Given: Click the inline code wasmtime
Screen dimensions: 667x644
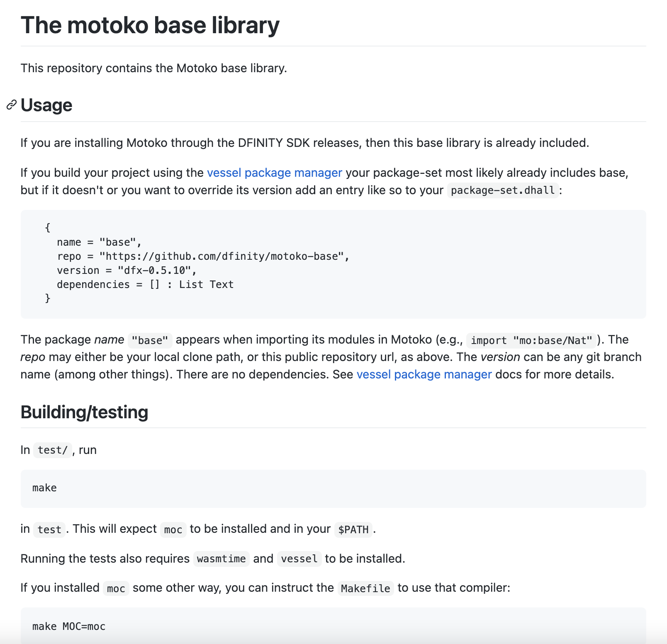Looking at the screenshot, I should [221, 559].
